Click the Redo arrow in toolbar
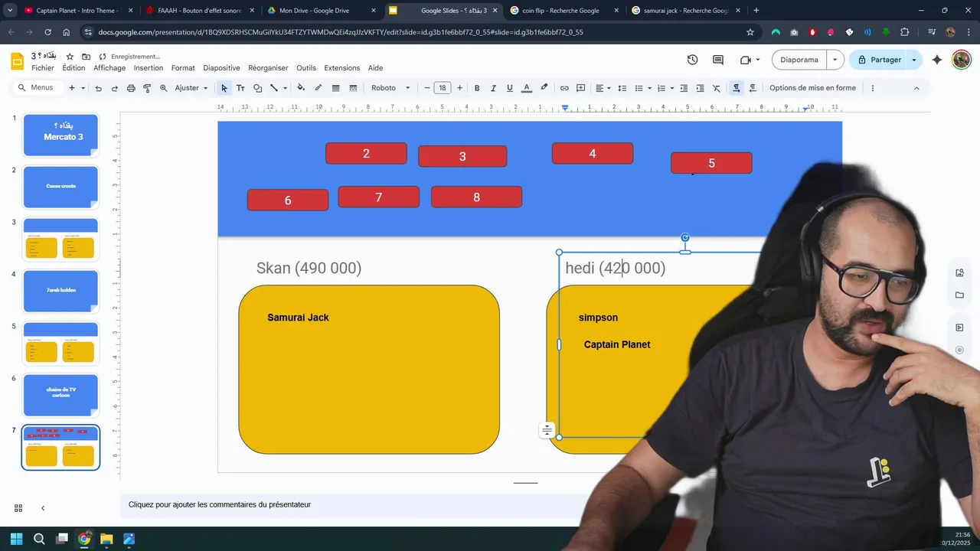 point(114,88)
